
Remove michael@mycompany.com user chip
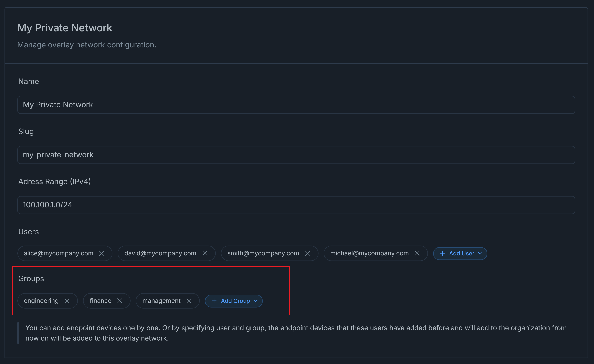417,253
